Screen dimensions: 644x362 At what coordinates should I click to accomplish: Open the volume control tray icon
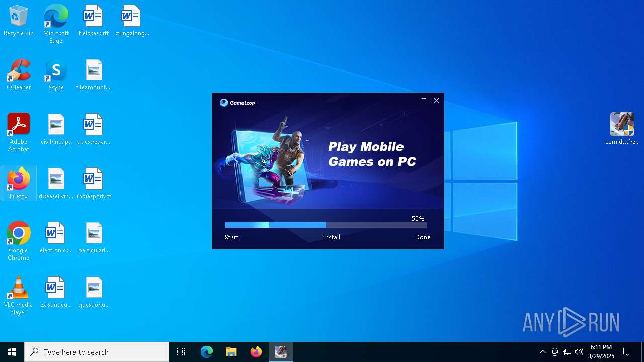[x=579, y=352]
